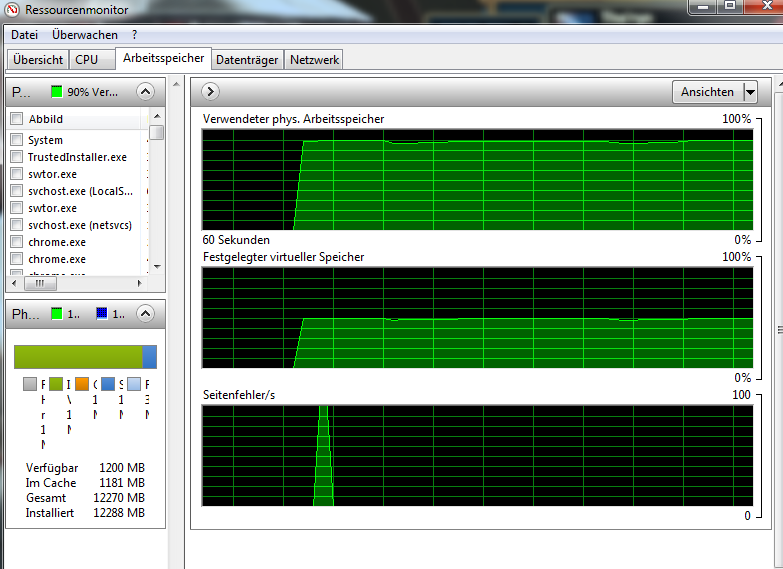
Task: Open the Ansichten dropdown arrow
Action: 750,92
